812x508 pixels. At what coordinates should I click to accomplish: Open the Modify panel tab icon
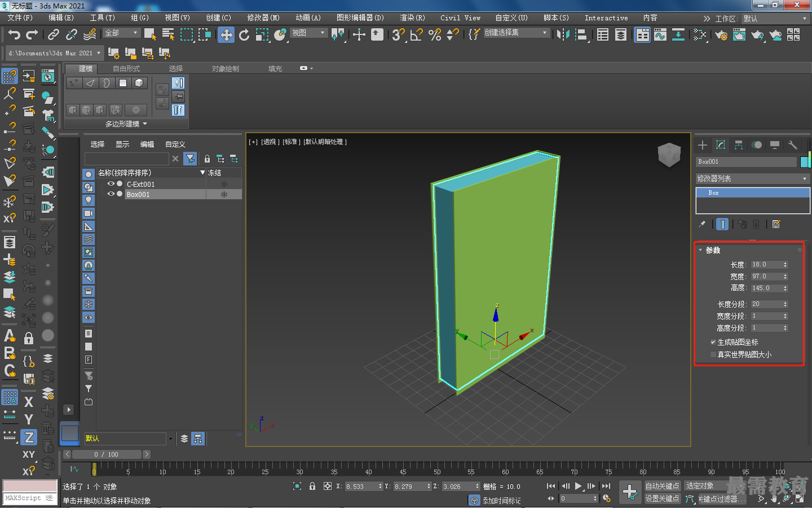click(721, 145)
